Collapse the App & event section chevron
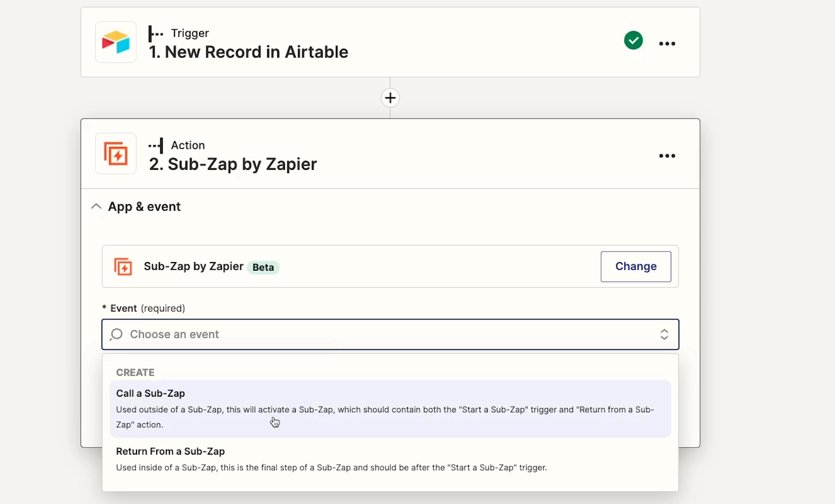835x504 pixels. (96, 207)
